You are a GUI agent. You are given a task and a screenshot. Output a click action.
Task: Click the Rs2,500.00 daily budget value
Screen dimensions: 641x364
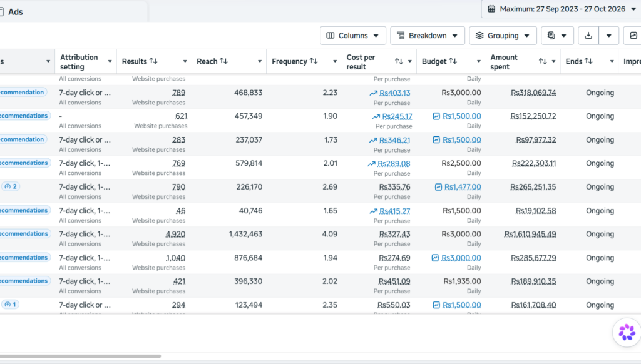click(461, 163)
